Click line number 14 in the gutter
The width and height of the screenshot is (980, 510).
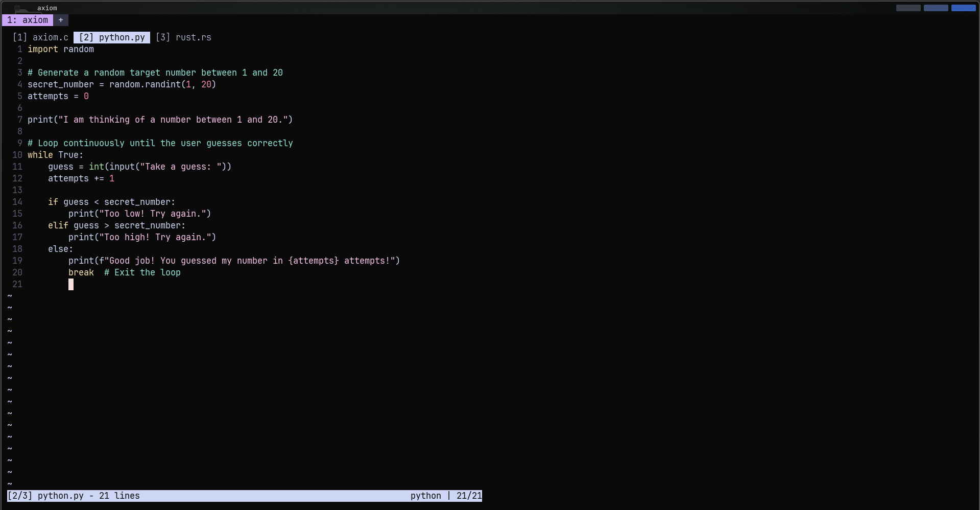click(17, 202)
